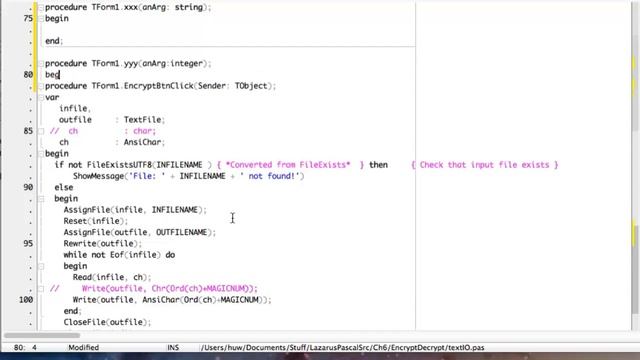Screen dimensions: 640x360
Task: Click 'EncryptBtnClick' in the procedure header
Action: (x=159, y=86)
